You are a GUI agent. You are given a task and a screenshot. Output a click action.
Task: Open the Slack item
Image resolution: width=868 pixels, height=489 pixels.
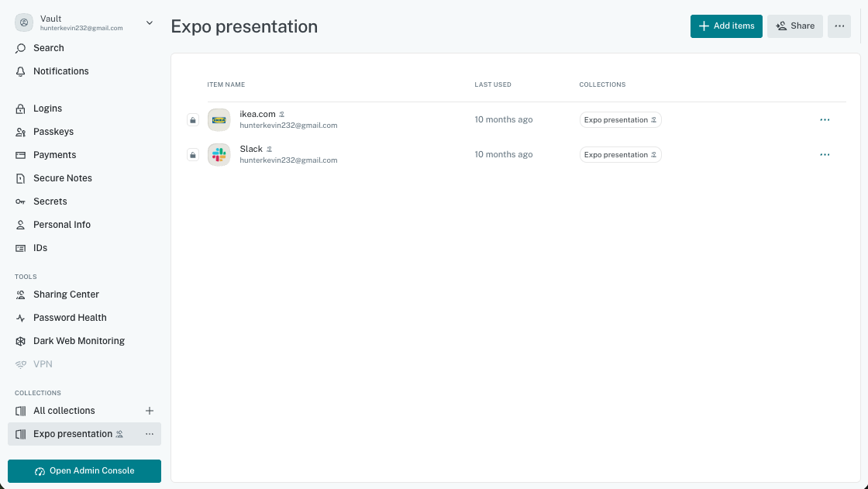click(x=251, y=149)
